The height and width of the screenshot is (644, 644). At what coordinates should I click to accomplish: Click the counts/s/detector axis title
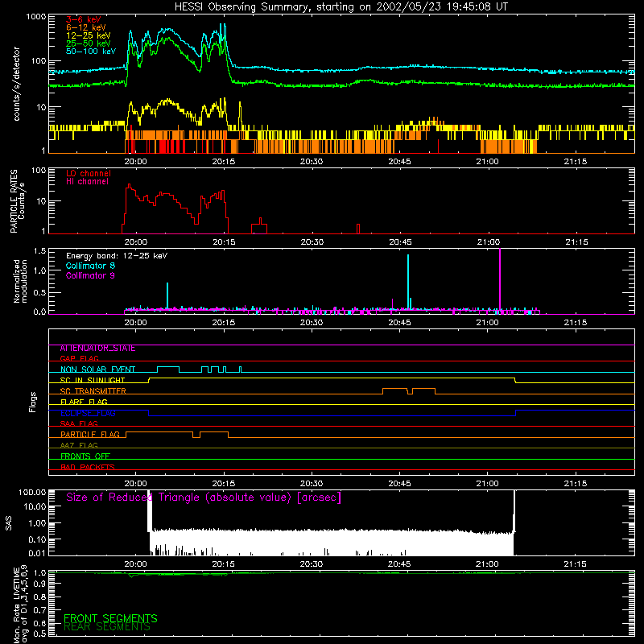[16, 84]
